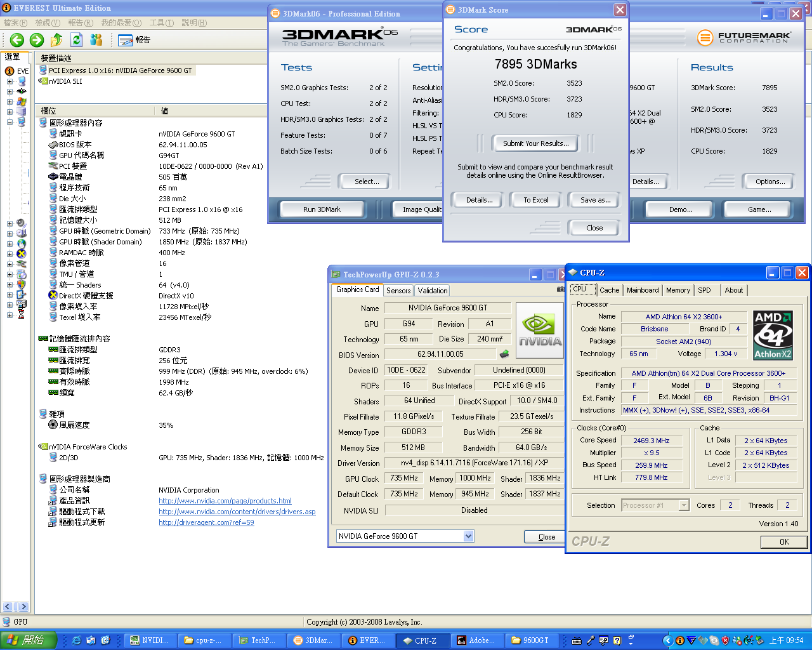
Task: Switch to GPU-Z Validation tab
Action: [433, 290]
